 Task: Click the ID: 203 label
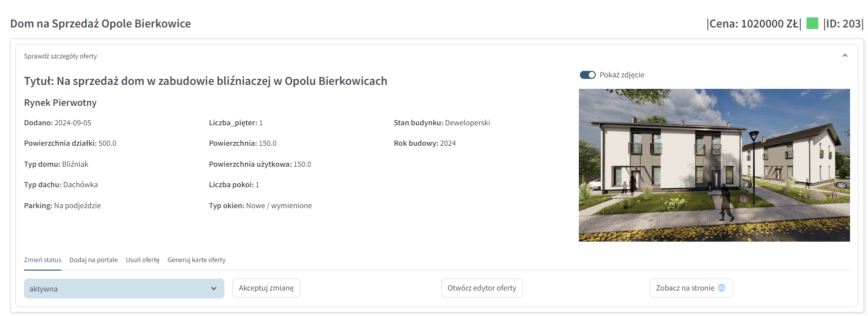[844, 23]
